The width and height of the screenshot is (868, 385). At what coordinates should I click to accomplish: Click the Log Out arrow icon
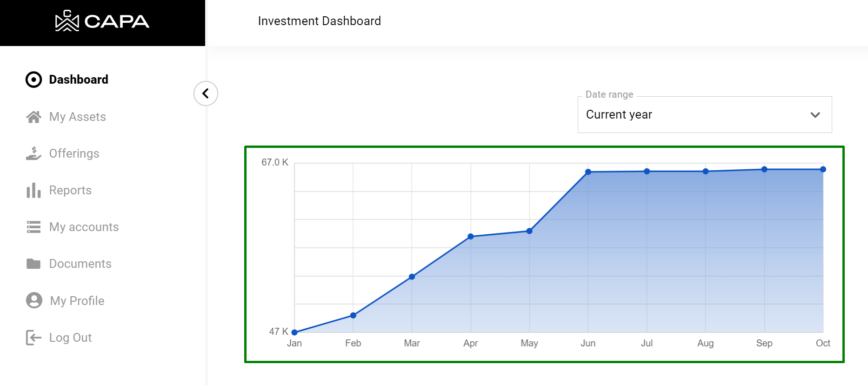pos(33,338)
